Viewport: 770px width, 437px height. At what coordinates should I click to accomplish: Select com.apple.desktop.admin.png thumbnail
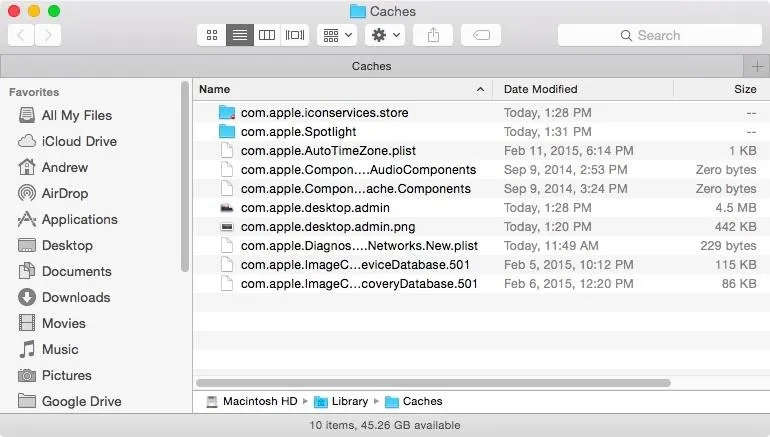(x=227, y=227)
